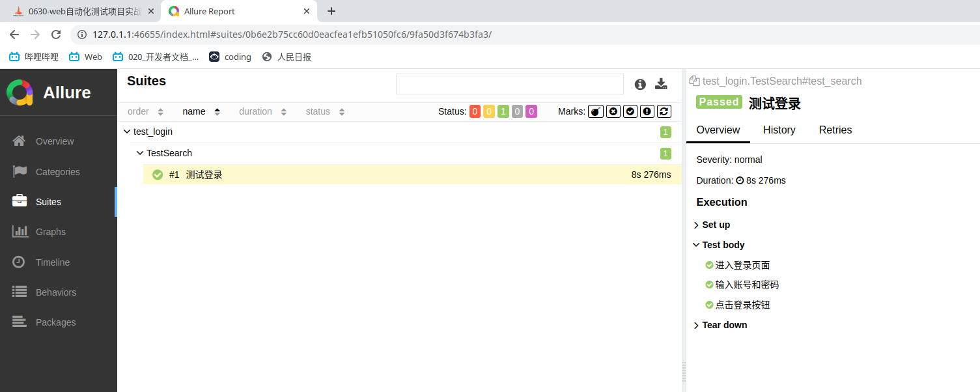Click the test_login.TestSearch#test_search name
This screenshot has height=392, width=980.
pyautogui.click(x=782, y=81)
